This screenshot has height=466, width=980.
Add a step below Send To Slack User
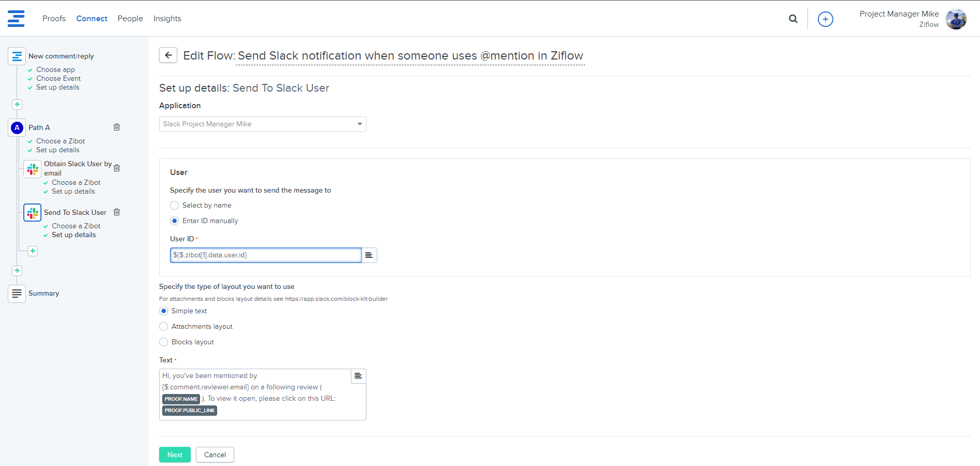(33, 251)
